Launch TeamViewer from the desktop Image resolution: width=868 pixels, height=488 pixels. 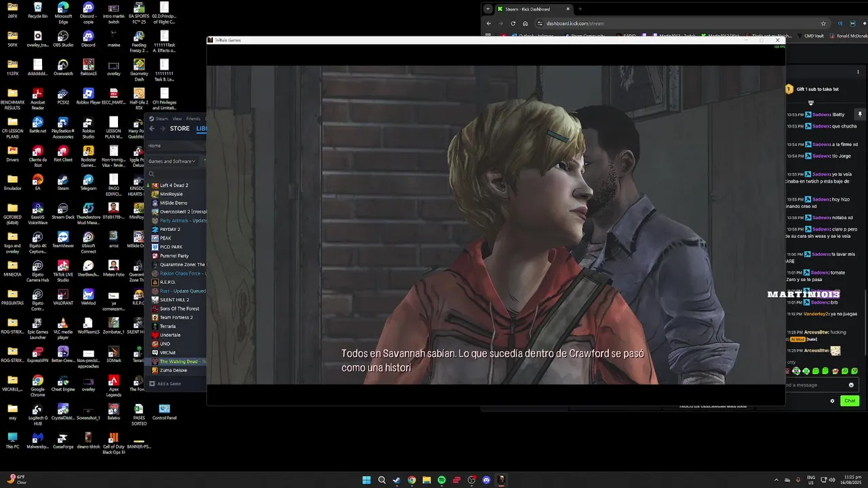[x=63, y=239]
